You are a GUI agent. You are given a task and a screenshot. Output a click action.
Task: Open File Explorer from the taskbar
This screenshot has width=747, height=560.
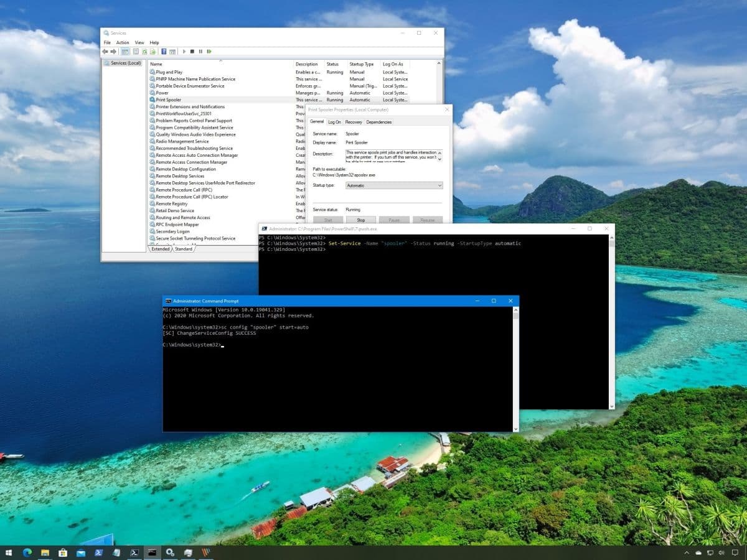tap(45, 552)
